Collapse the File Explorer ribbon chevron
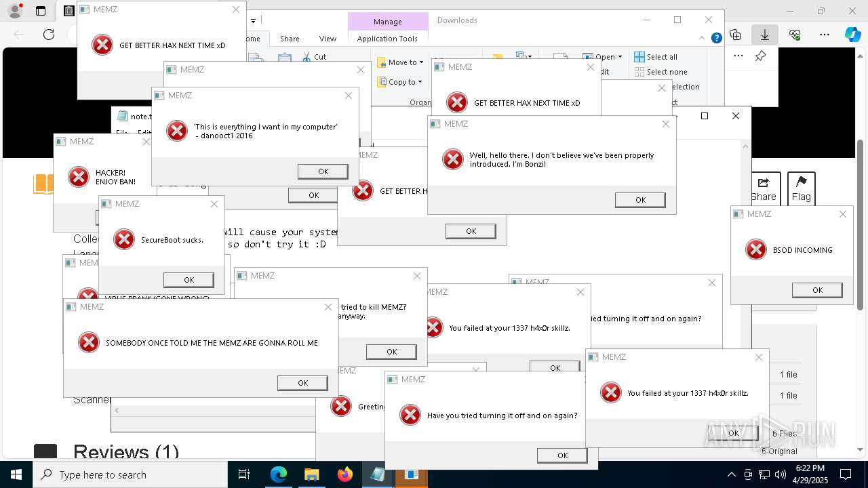 703,39
